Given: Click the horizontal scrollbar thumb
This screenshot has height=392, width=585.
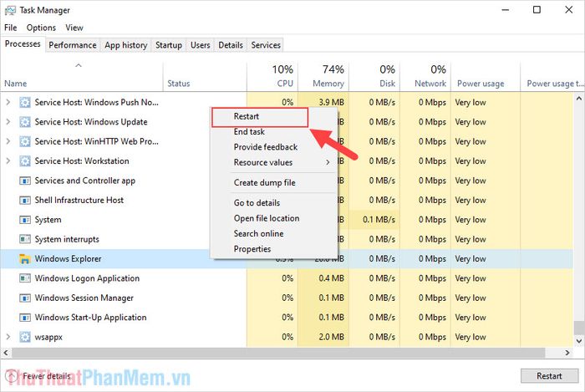Looking at the screenshot, I should point(278,353).
